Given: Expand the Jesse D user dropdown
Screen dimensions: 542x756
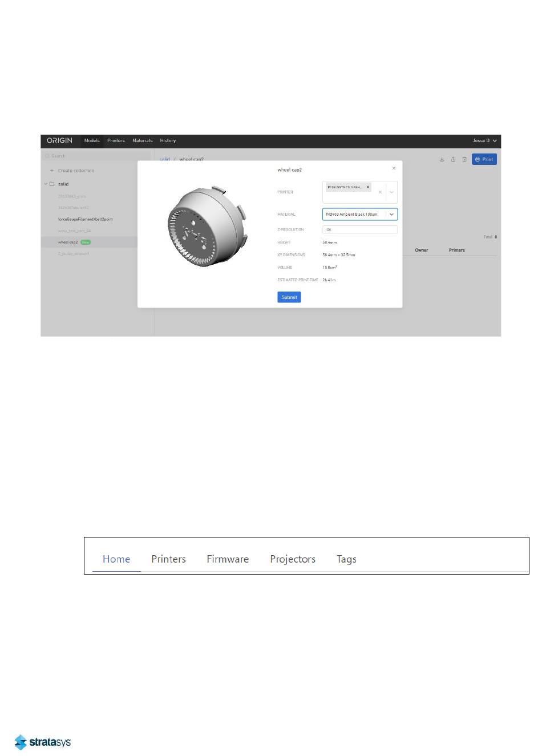Looking at the screenshot, I should (484, 140).
